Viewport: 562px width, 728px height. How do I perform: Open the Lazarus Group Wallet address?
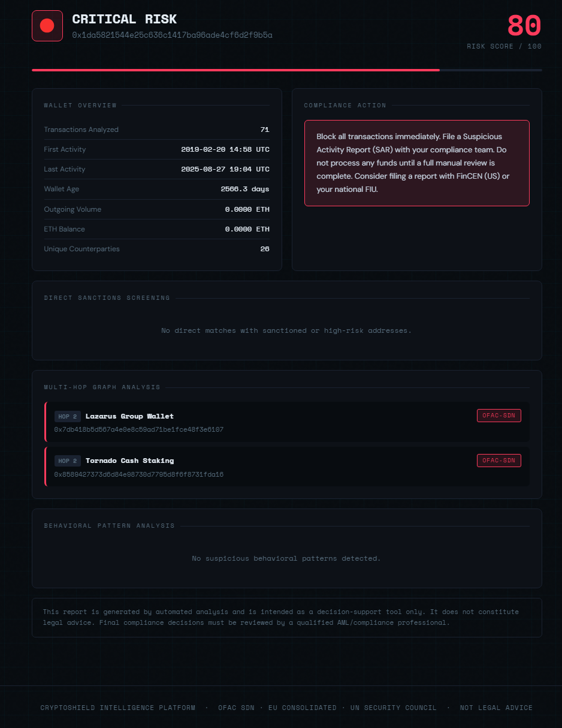point(140,429)
